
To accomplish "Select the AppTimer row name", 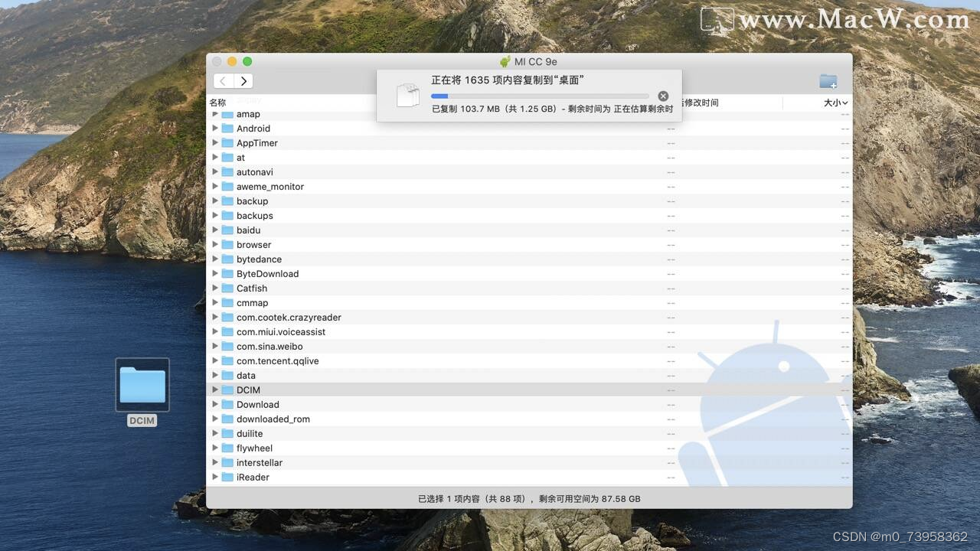I will coord(257,143).
